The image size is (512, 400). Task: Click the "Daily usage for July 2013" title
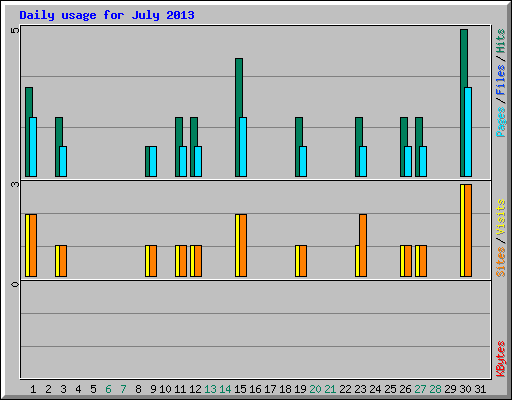point(107,16)
